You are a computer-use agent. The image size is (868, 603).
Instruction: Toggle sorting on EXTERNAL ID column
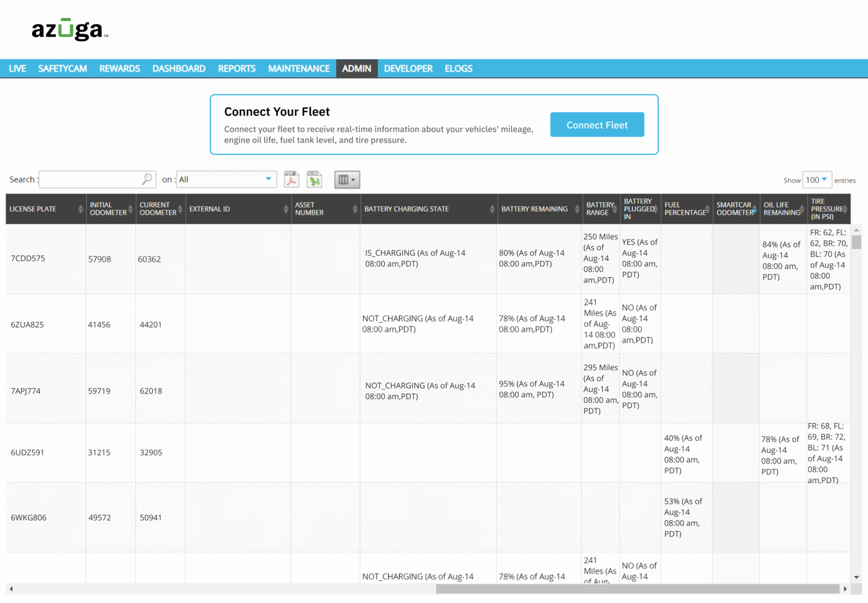click(286, 209)
